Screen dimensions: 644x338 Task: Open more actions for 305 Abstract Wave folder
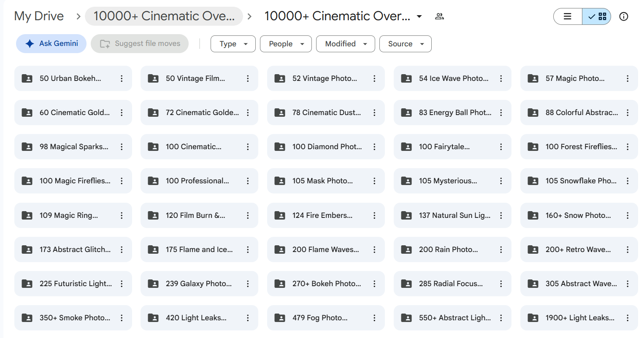(x=628, y=284)
